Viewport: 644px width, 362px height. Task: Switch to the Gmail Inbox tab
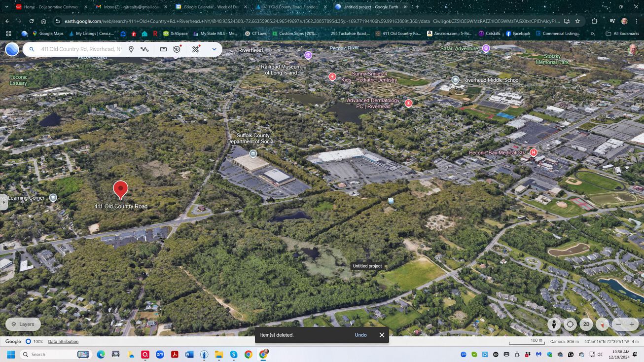[x=128, y=7]
